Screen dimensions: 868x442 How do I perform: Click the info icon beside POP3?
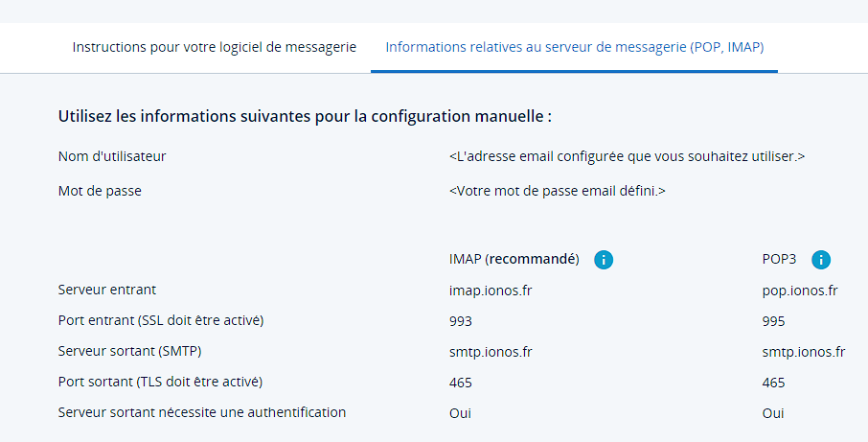point(821,260)
